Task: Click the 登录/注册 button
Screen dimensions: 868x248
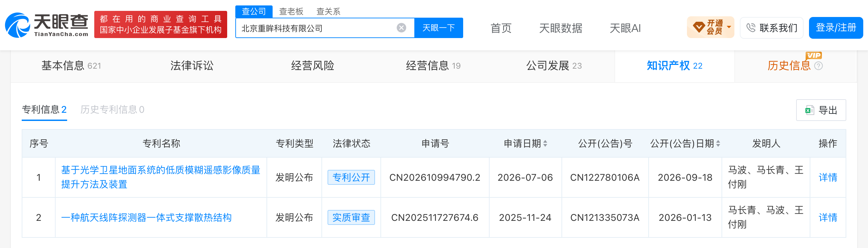Action: pos(836,28)
